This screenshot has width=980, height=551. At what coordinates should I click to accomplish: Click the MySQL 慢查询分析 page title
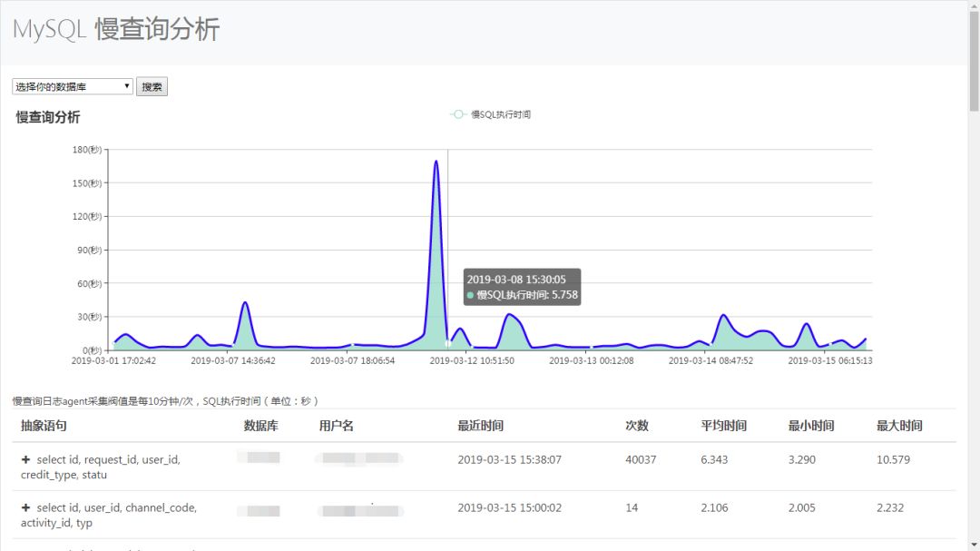pos(116,29)
